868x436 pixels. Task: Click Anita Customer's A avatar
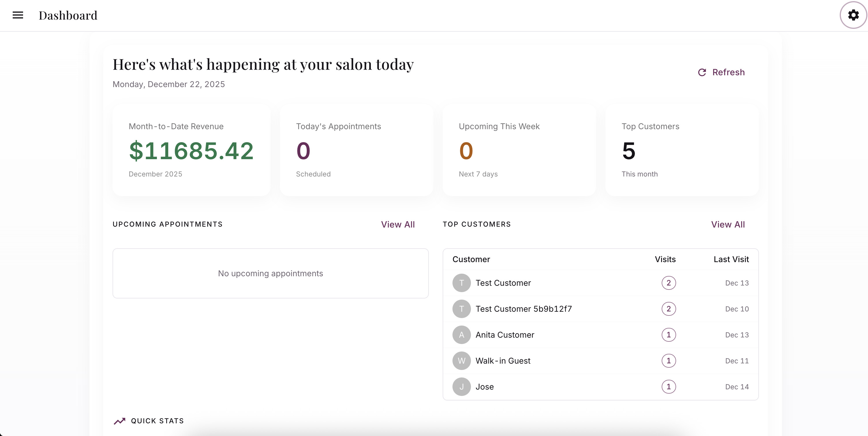pos(461,335)
